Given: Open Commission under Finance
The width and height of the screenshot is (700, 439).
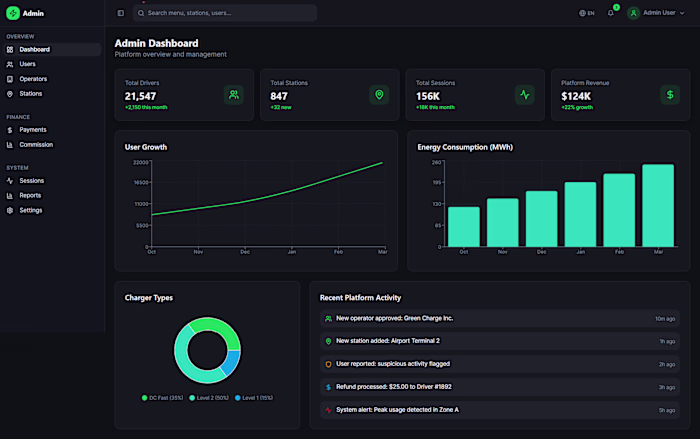Looking at the screenshot, I should (53, 145).
